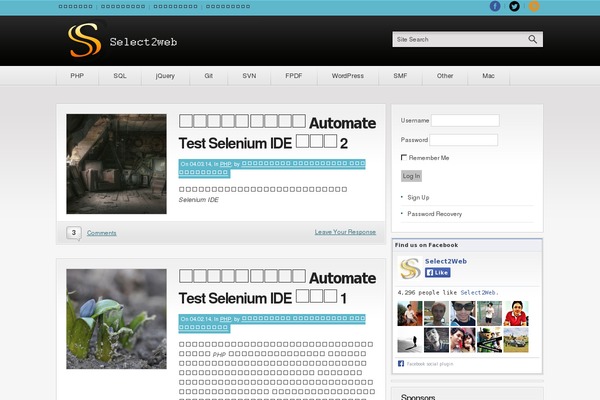Viewport: 600px width, 400px height.
Task: Click the Select2web logo
Action: pos(122,40)
